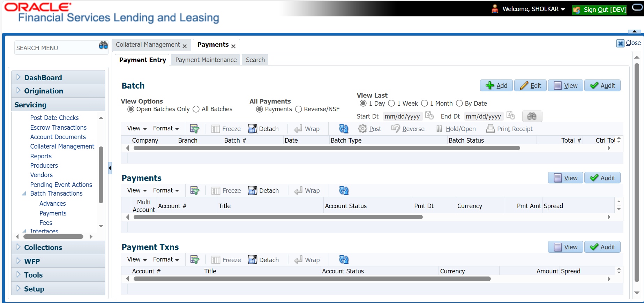Click the Batch Audit button

[x=602, y=85]
